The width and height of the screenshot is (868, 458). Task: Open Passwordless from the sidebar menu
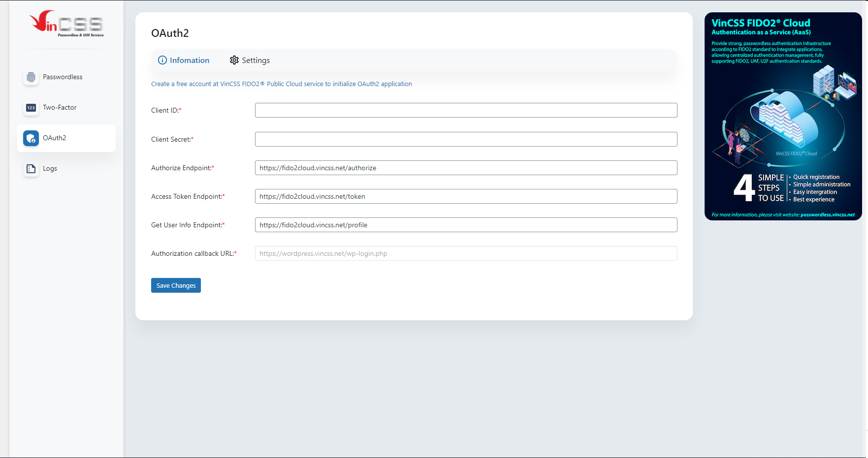click(x=63, y=77)
